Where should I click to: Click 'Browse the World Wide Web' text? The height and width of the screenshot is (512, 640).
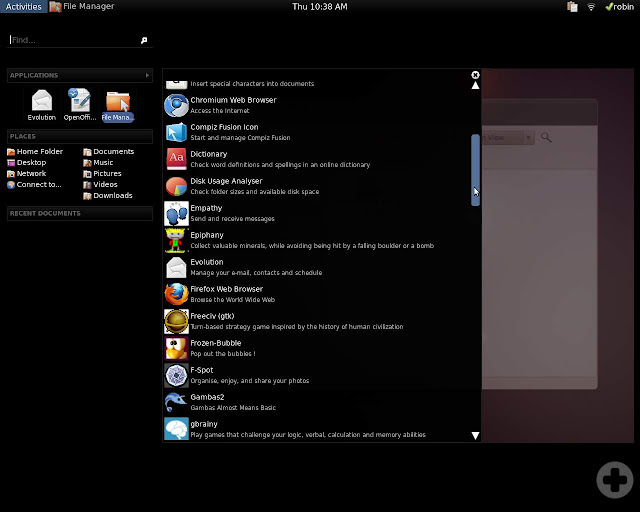coord(233,300)
